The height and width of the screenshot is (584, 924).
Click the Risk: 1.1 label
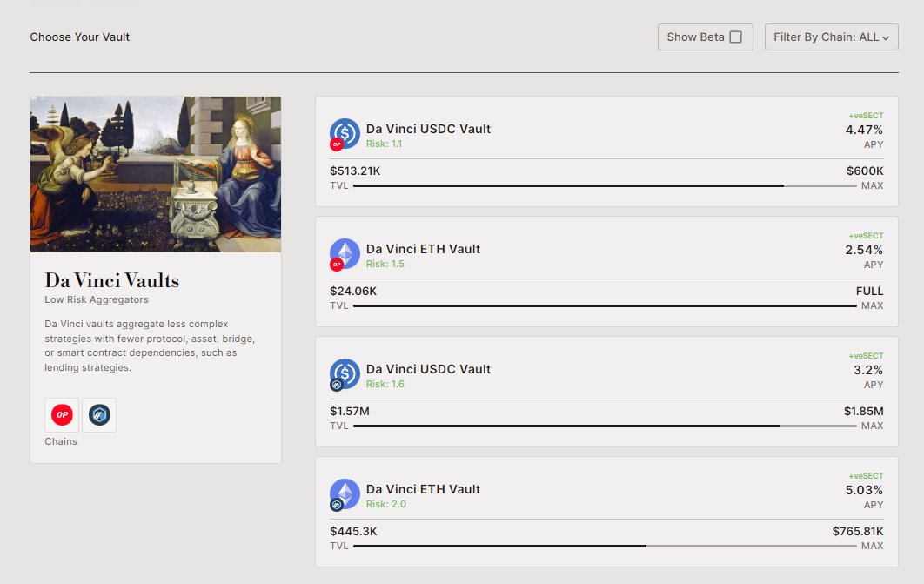point(384,144)
